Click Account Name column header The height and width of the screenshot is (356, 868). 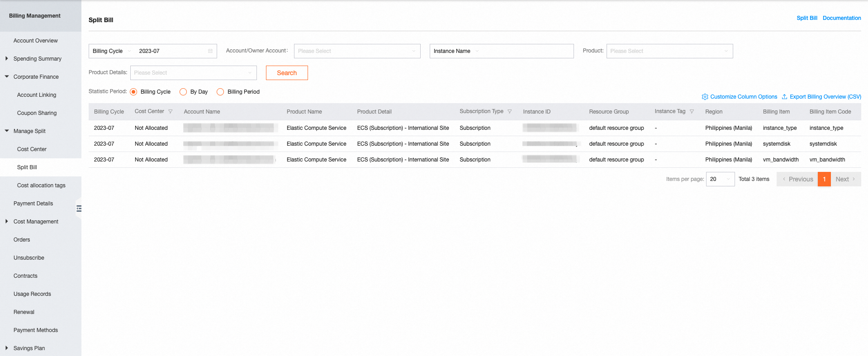coord(202,112)
